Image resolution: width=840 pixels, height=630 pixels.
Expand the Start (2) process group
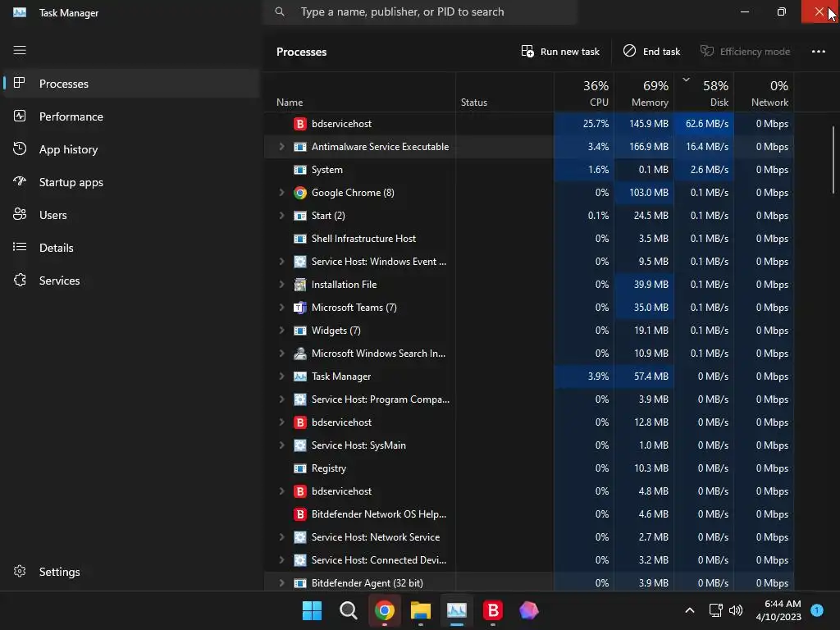click(x=282, y=216)
